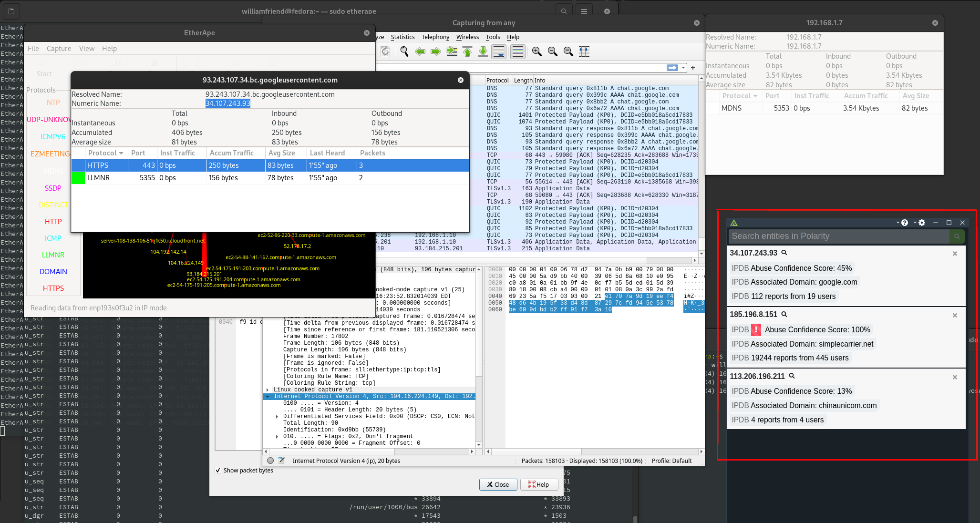Click Wireshark's resize columns icon
The image size is (980, 523).
[x=584, y=51]
